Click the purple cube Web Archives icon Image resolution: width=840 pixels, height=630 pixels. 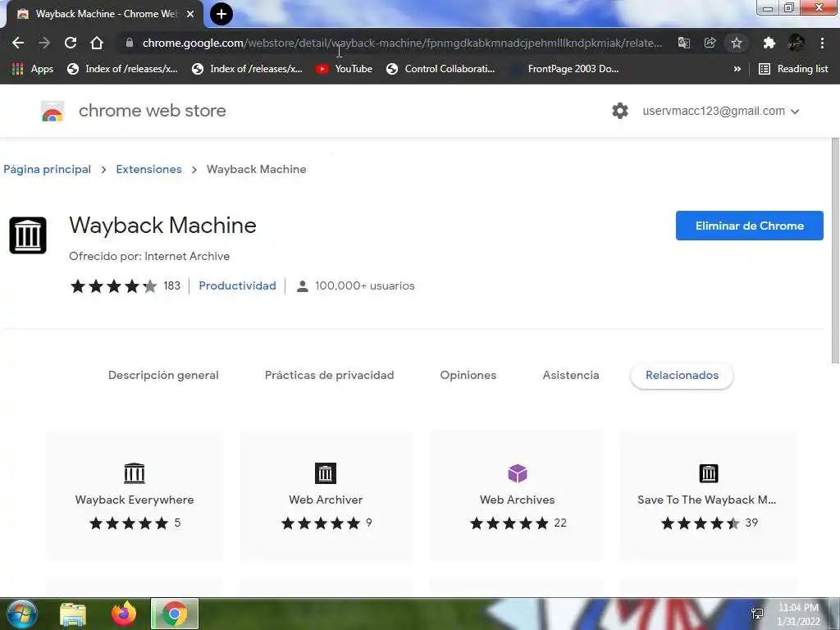[x=518, y=473]
